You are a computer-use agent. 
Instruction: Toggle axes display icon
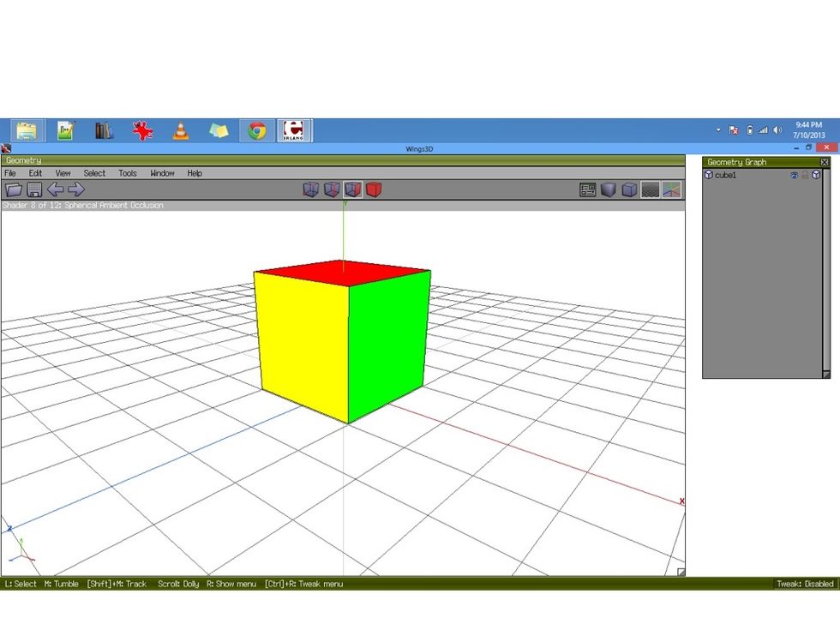tap(672, 189)
